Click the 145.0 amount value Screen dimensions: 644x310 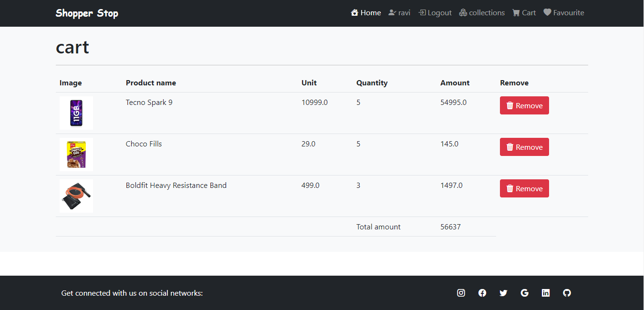(x=449, y=144)
